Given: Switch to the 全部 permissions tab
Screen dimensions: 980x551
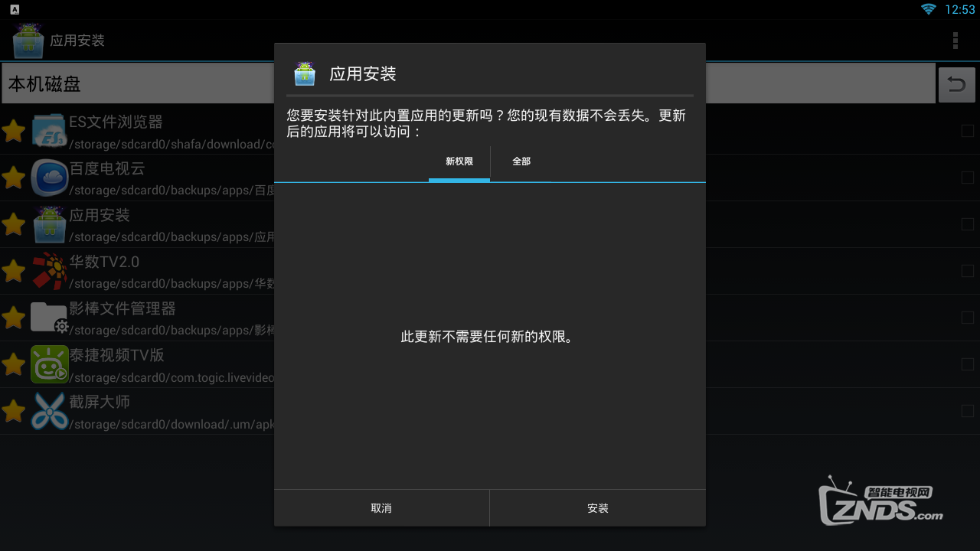Looking at the screenshot, I should pos(521,161).
